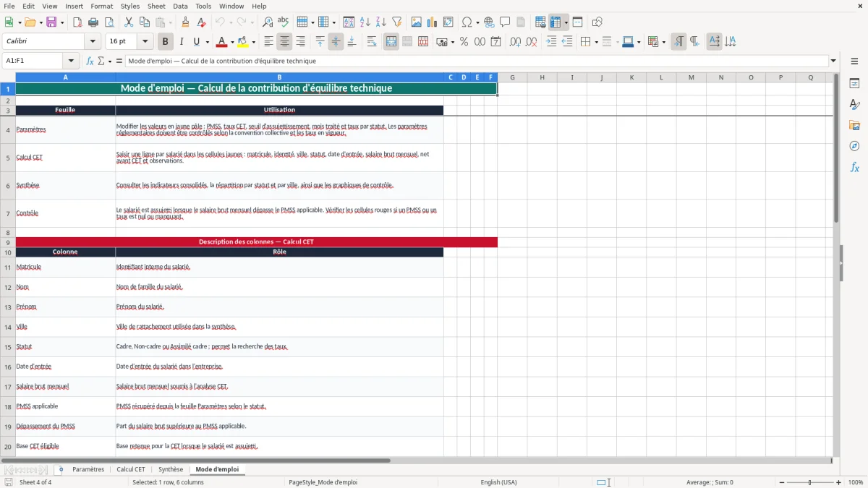The width and height of the screenshot is (868, 488).
Task: Open the sidebar Properties panel
Action: point(854,83)
